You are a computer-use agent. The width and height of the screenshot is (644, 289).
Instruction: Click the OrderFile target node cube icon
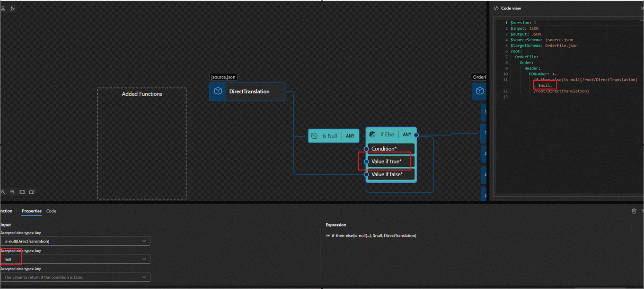pos(480,91)
